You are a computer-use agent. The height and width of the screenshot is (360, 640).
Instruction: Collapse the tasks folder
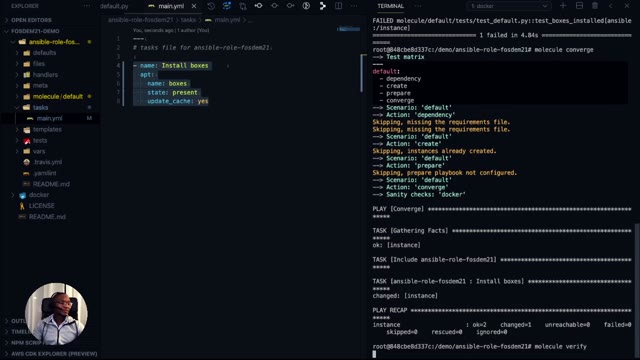point(40,107)
